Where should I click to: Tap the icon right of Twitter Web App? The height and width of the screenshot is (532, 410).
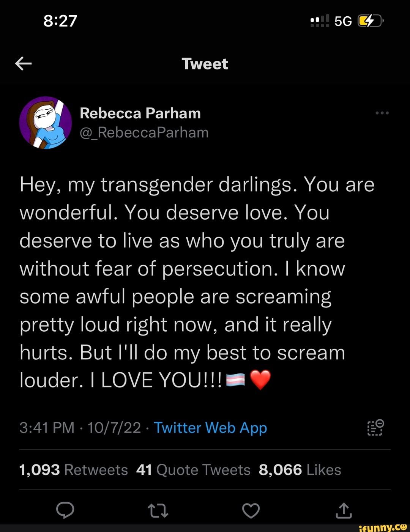click(x=375, y=428)
